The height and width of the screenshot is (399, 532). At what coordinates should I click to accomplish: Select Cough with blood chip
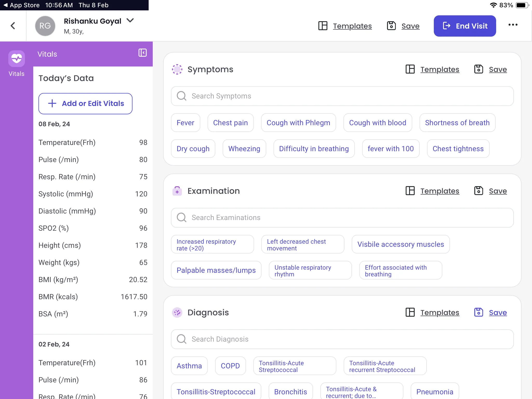[x=378, y=123]
